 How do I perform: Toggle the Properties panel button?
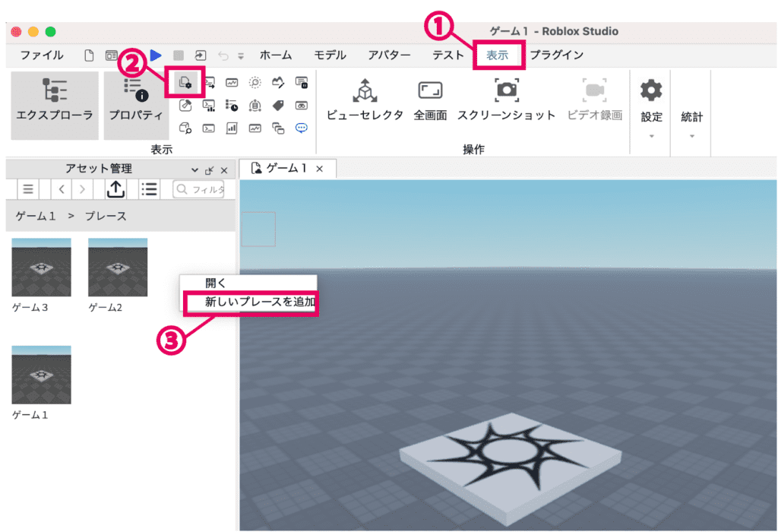click(136, 105)
